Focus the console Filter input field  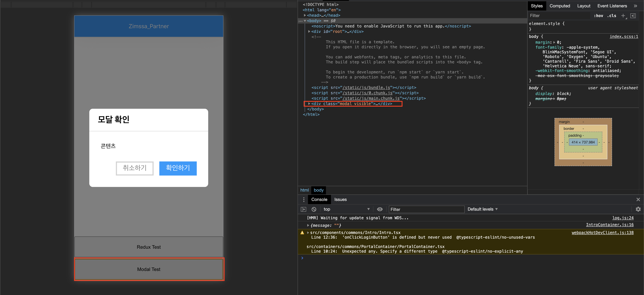coord(427,209)
